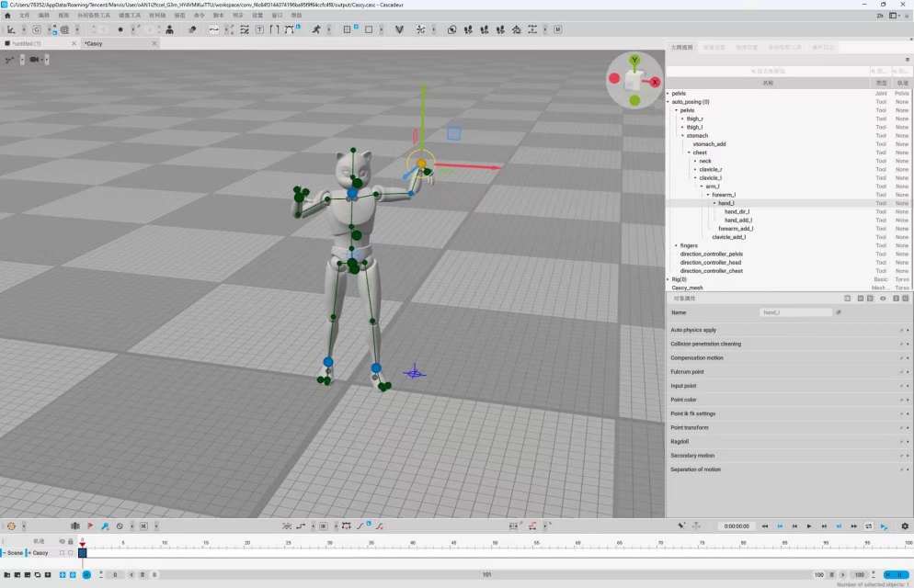This screenshot has width=914, height=588.
Task: Click the black dot point mode icon
Action: (120, 29)
